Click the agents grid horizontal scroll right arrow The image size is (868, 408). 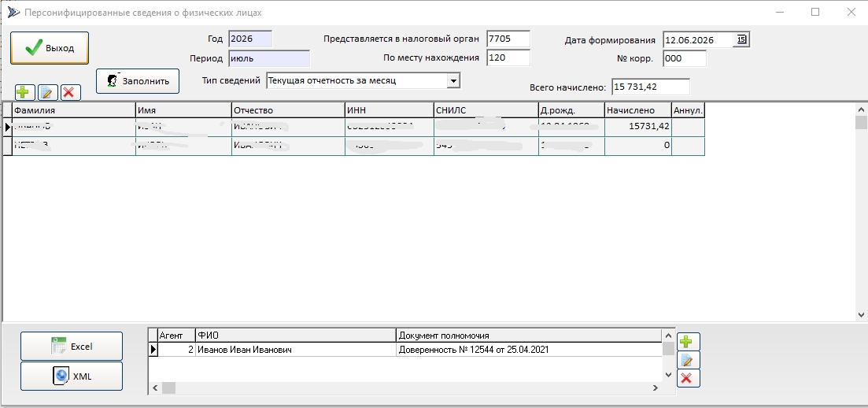point(656,388)
